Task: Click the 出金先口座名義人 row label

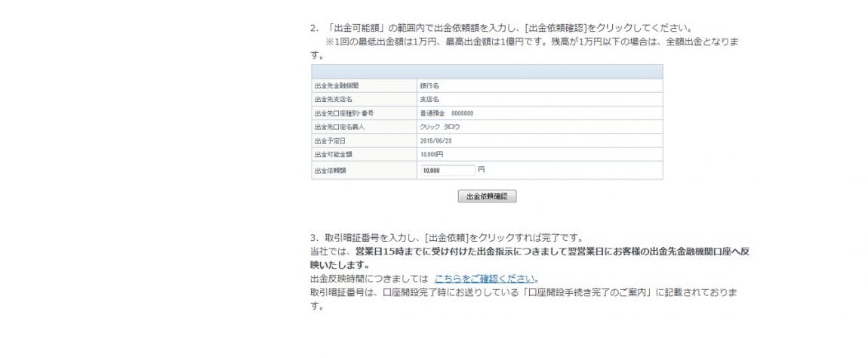Action: pos(337,127)
